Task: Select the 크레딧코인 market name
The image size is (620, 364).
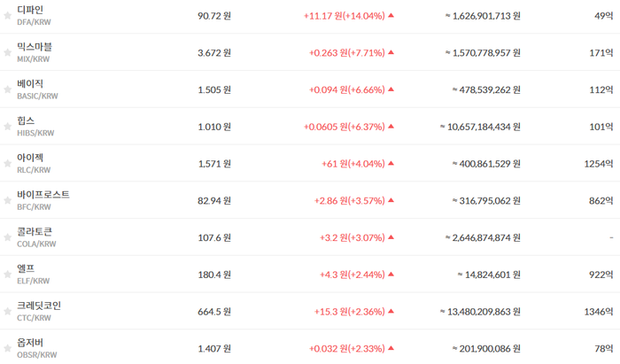Action: pos(39,306)
